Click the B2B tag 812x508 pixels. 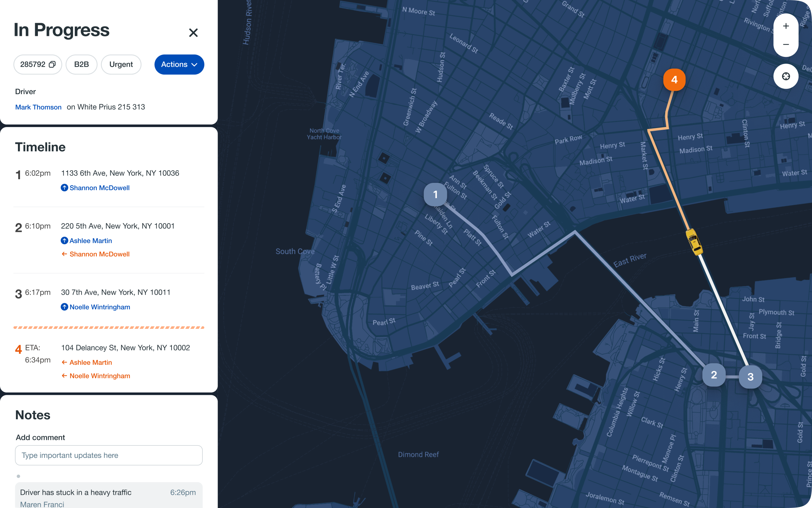pos(81,64)
